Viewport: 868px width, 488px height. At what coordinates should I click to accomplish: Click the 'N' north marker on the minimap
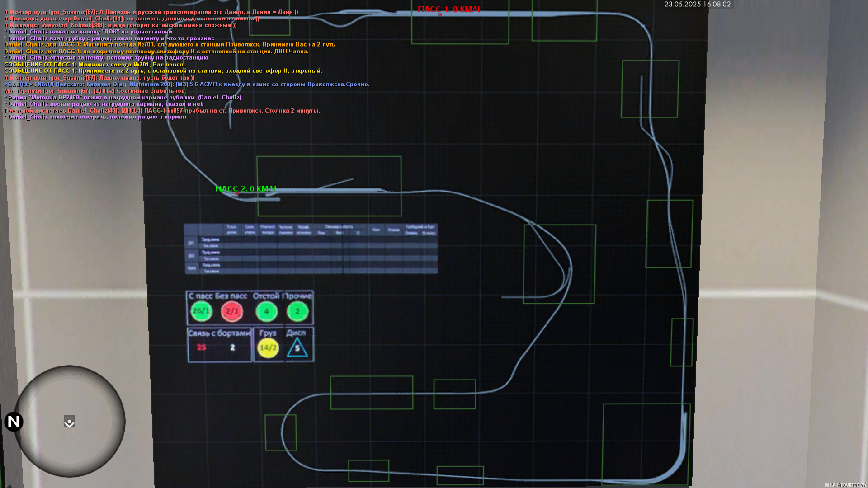[14, 422]
